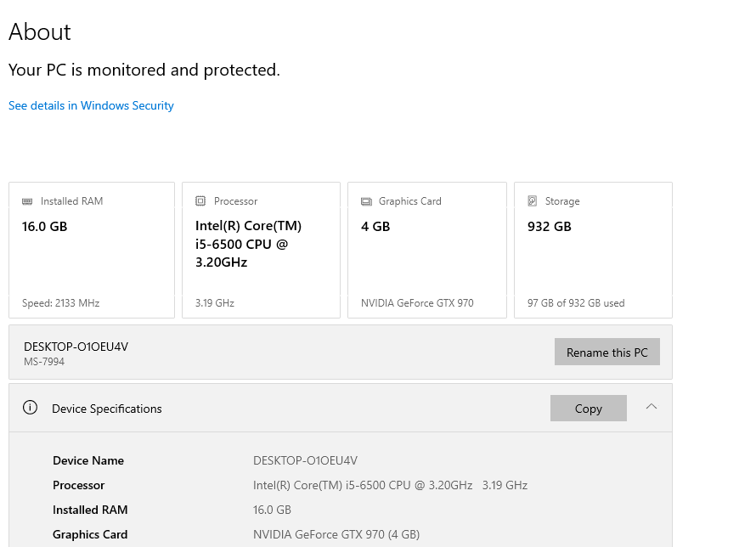Click the Graphics Card label in specifications list
This screenshot has height=547, width=756.
coord(90,534)
